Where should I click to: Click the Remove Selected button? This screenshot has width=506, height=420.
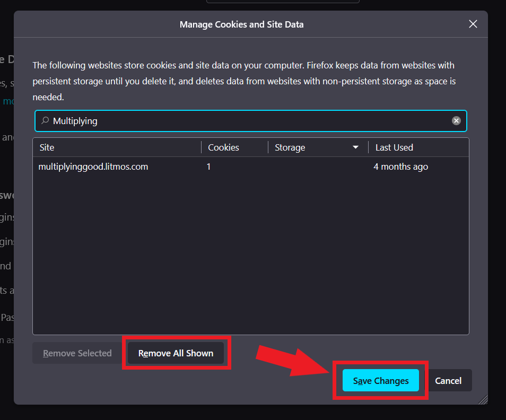[x=77, y=353]
